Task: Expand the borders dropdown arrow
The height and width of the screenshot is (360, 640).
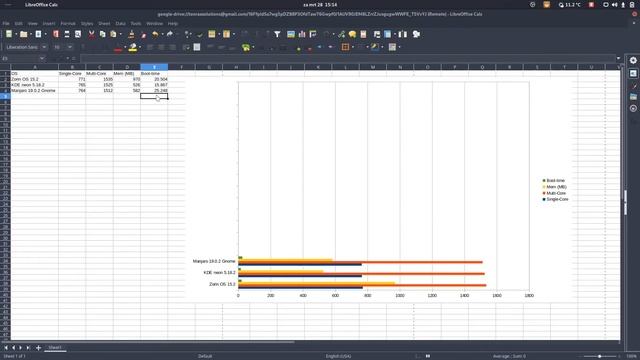Action: pos(353,47)
